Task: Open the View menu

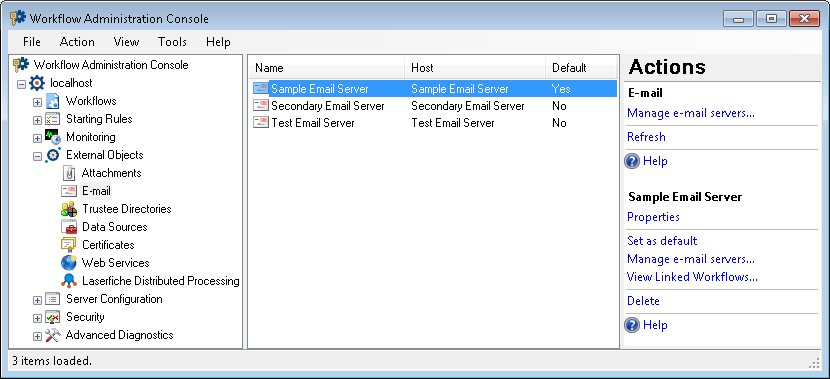Action: [x=127, y=42]
